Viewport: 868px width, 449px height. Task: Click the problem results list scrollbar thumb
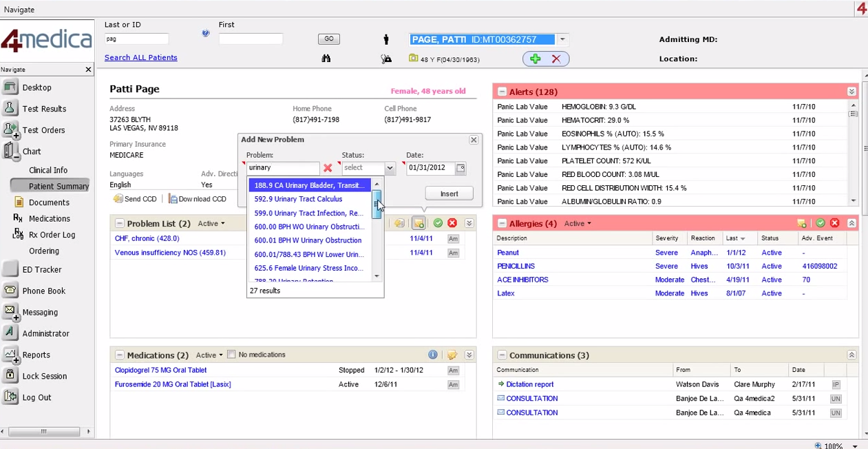coord(377,205)
